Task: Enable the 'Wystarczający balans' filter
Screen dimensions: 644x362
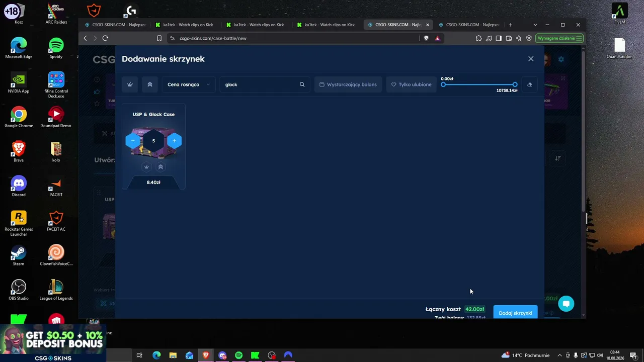Action: (x=348, y=84)
